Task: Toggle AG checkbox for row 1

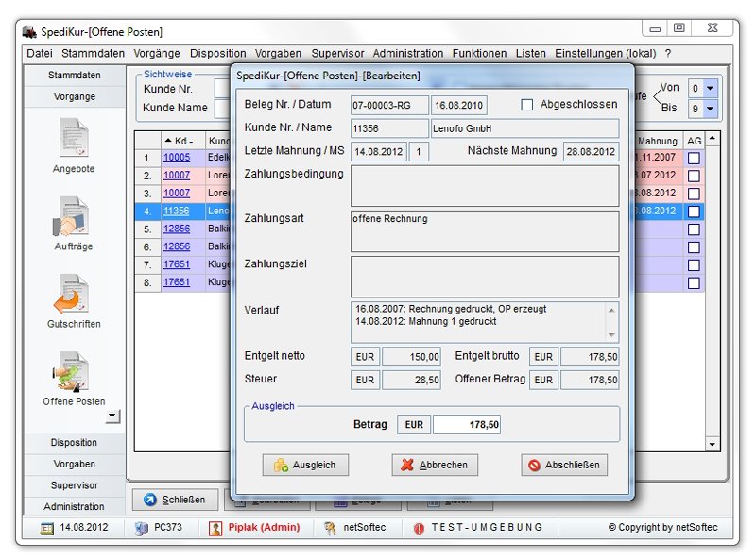Action: (694, 158)
